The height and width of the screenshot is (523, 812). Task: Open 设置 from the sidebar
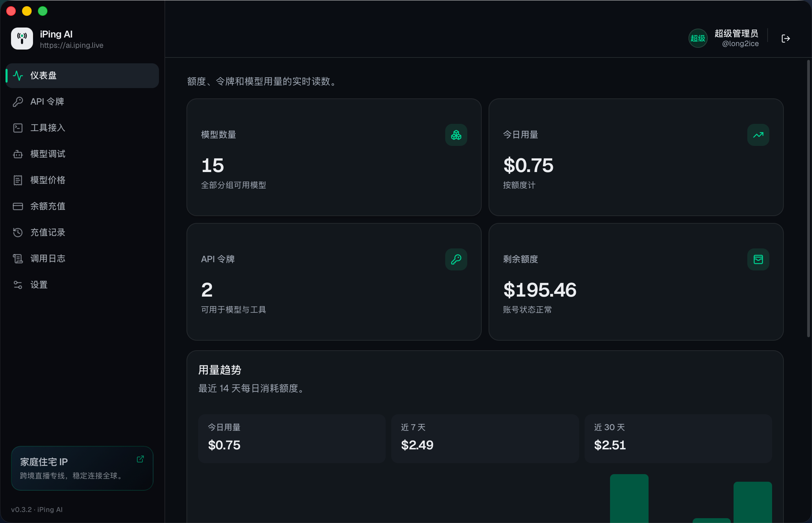(82, 285)
